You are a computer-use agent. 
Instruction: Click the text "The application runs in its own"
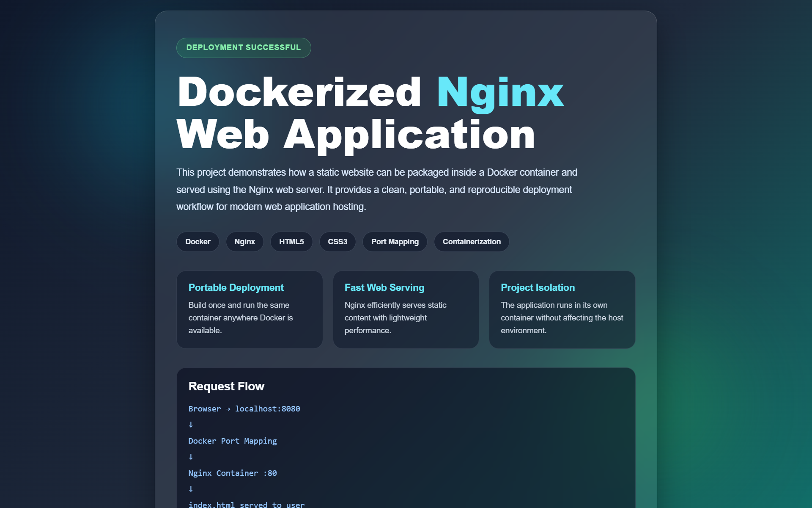pos(554,305)
